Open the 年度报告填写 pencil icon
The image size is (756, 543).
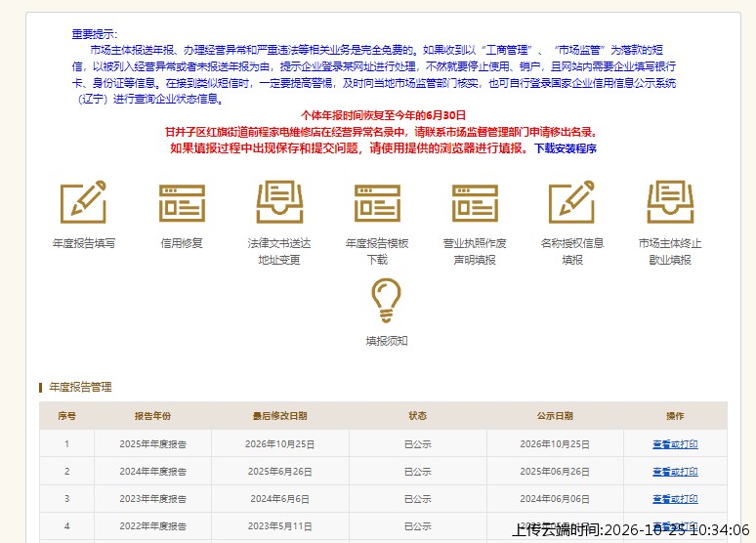pyautogui.click(x=83, y=201)
